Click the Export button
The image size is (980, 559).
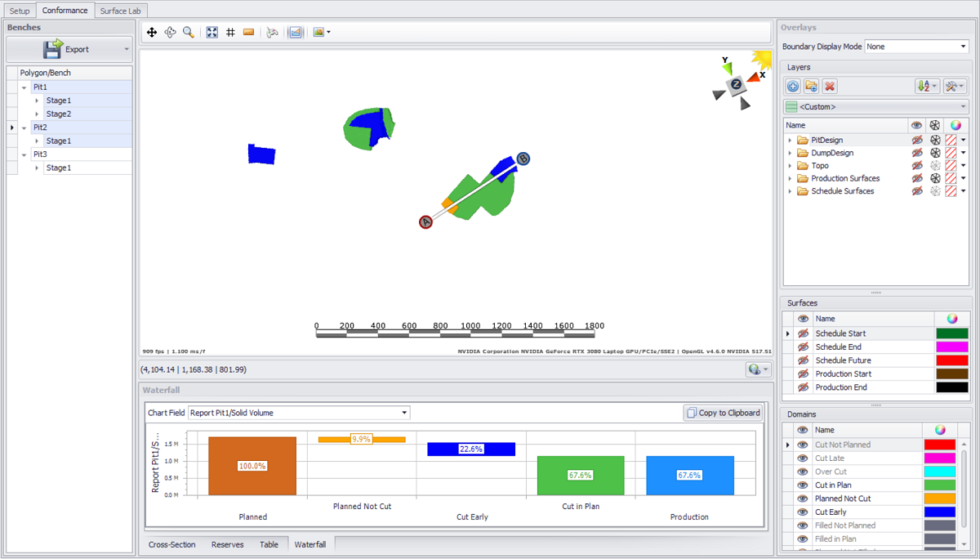[69, 50]
